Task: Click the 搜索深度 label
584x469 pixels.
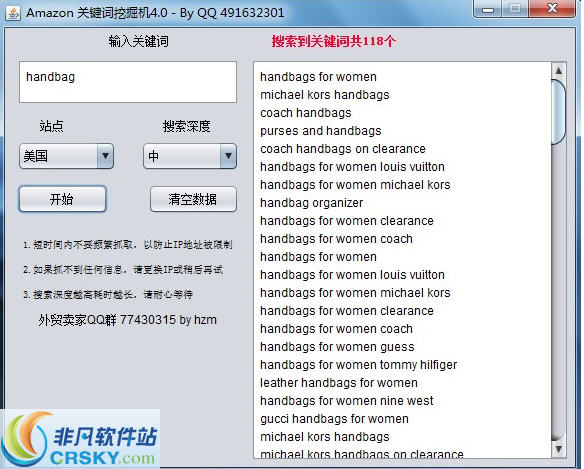Action: click(187, 126)
